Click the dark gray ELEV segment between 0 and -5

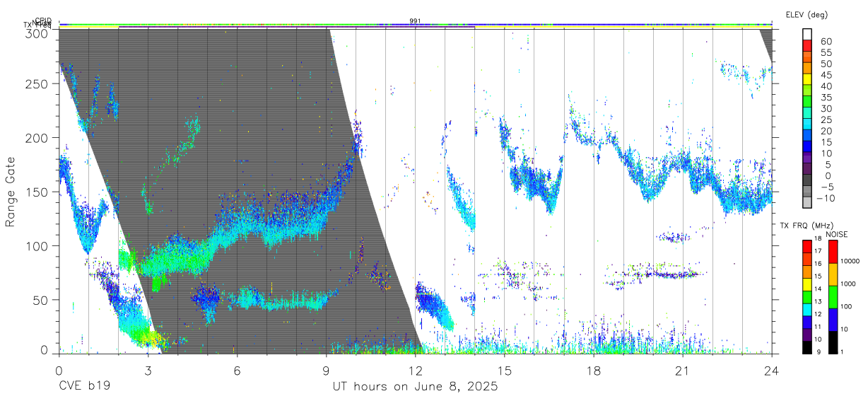click(807, 181)
